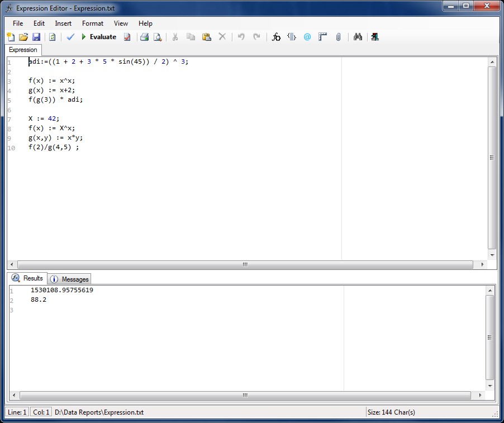504x423 pixels.
Task: Click the results pane horizontal scrollbar right arrow
Action: pyautogui.click(x=481, y=395)
